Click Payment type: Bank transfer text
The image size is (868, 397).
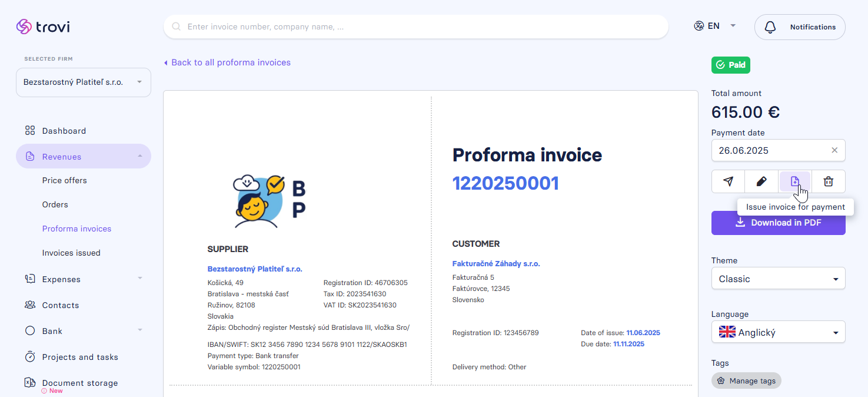[253, 356]
